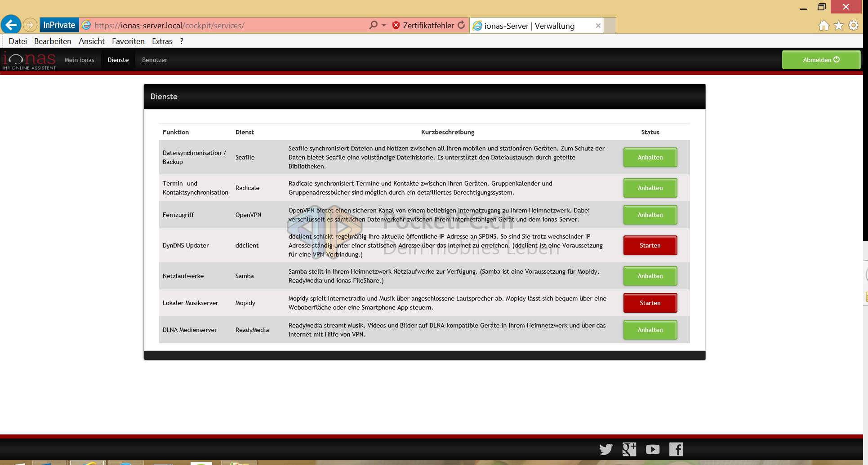Click the search magnifier in the address bar
Screen dimensions: 868x465
373,25
